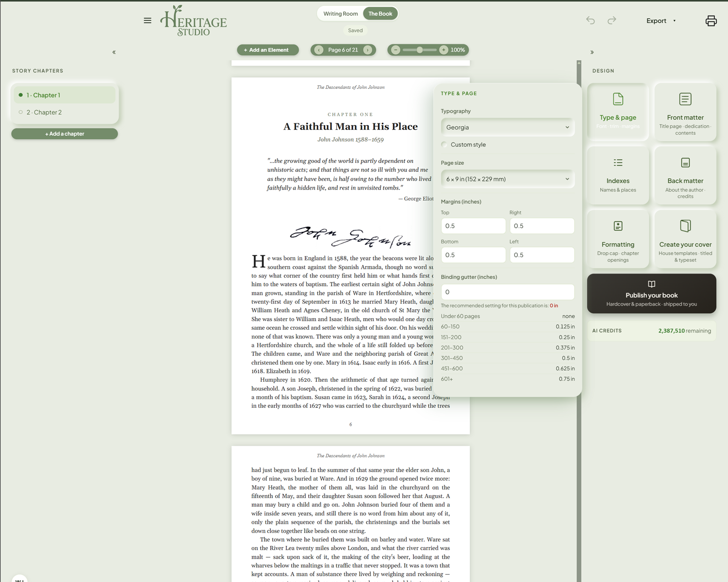Click the Right margin input field
The image size is (728, 582).
point(542,226)
